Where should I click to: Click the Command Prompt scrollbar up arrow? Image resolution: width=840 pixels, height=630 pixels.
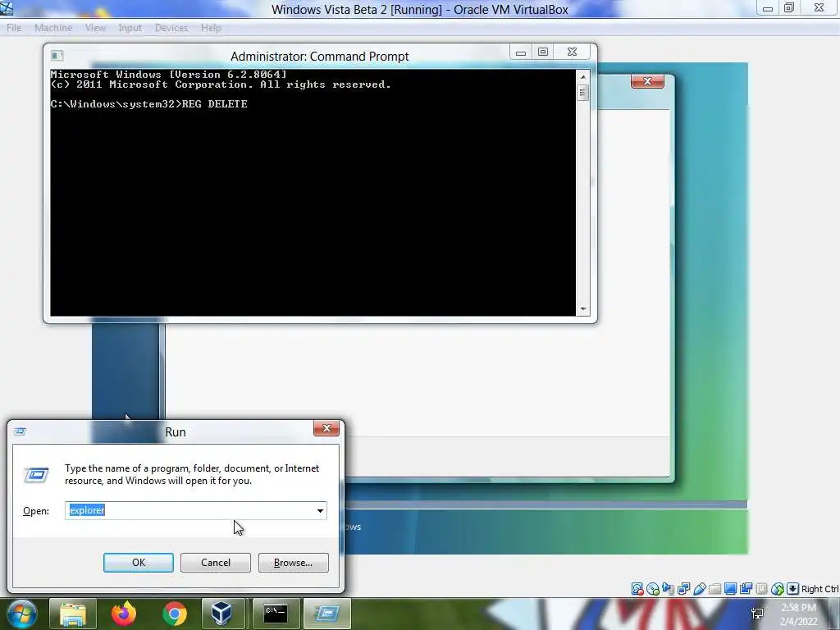pos(583,76)
